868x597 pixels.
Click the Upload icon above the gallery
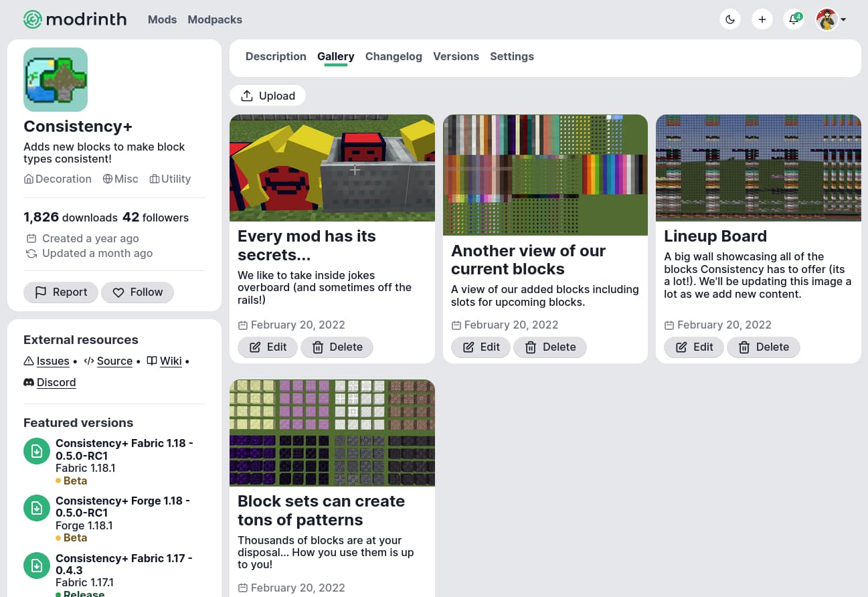(x=247, y=95)
